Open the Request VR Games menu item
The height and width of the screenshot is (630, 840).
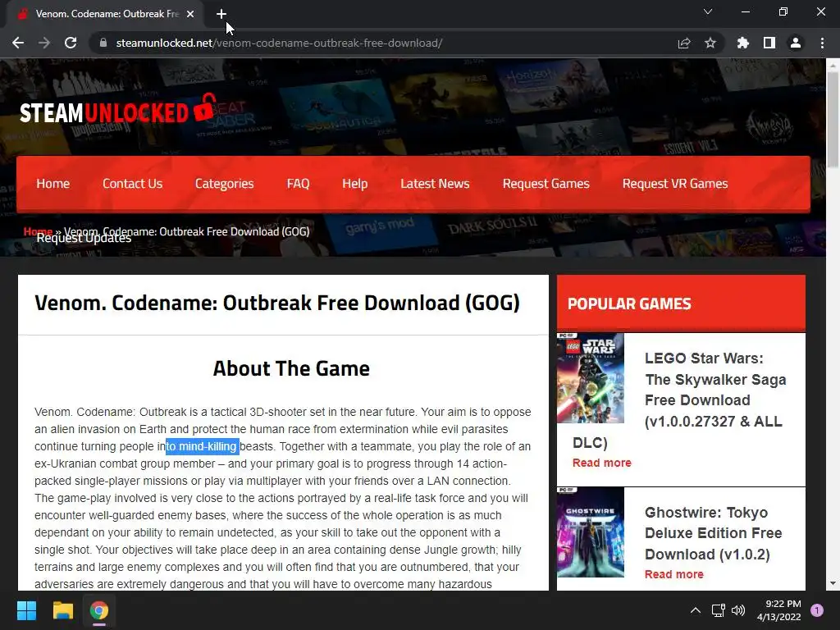pos(675,184)
